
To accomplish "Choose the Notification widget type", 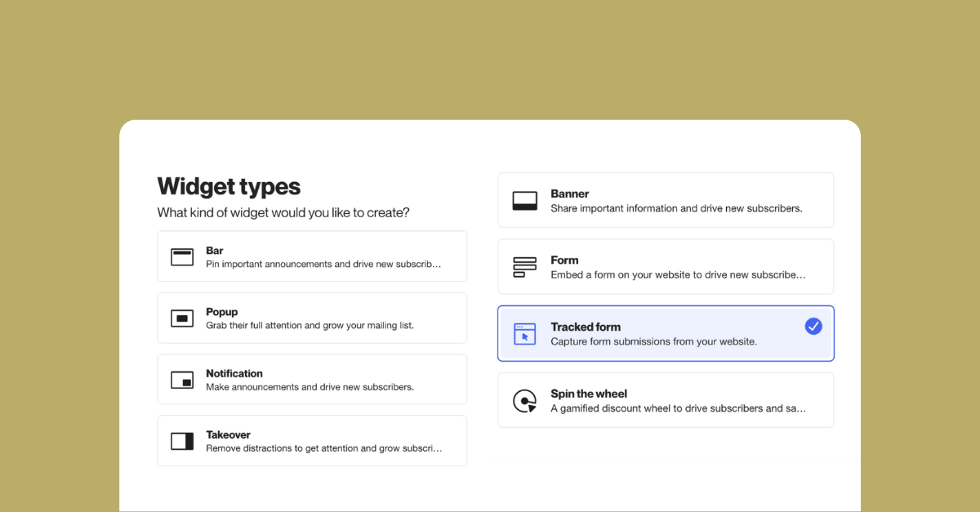I will (312, 379).
